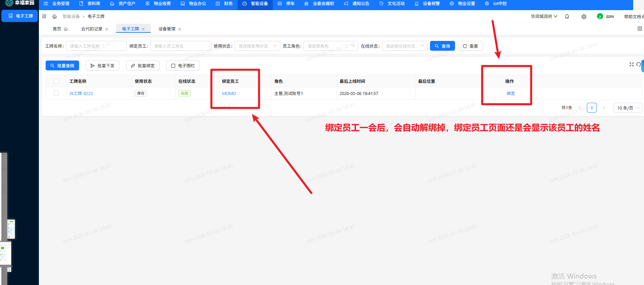Click the 工牌名称 input field
This screenshot has height=285, width=644.
[x=96, y=46]
